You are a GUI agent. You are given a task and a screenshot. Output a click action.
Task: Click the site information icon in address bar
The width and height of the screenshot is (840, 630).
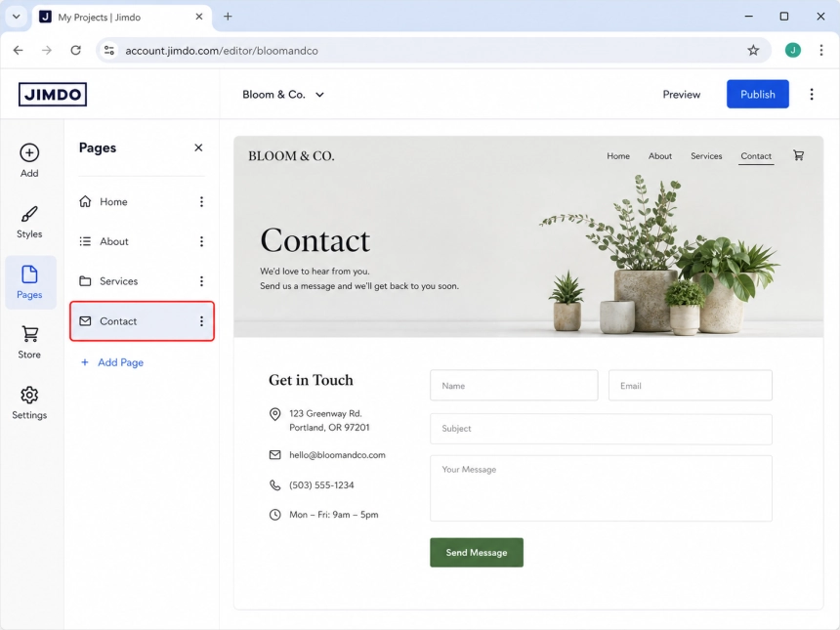pyautogui.click(x=109, y=51)
